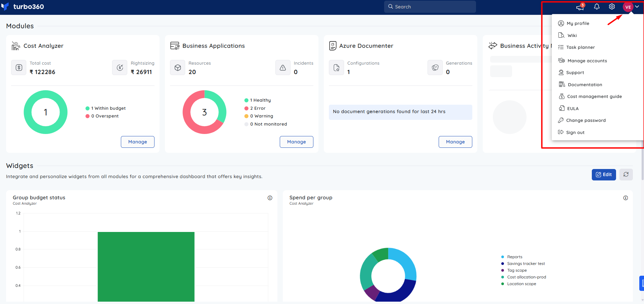
Task: Click the Business Applications health donut chart
Action: tap(204, 112)
